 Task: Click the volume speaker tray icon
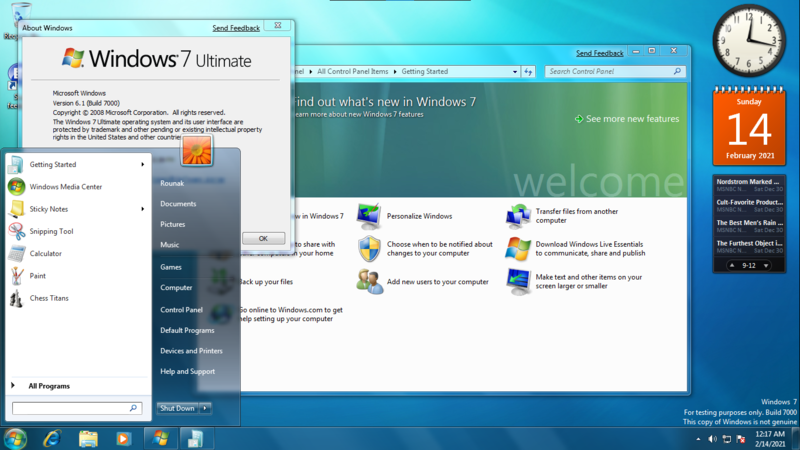point(712,439)
